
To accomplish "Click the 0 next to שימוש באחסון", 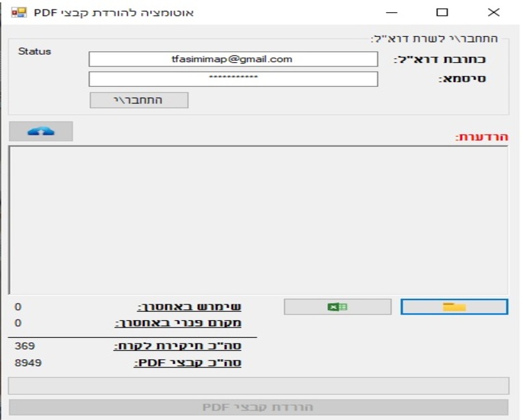I will point(18,306).
